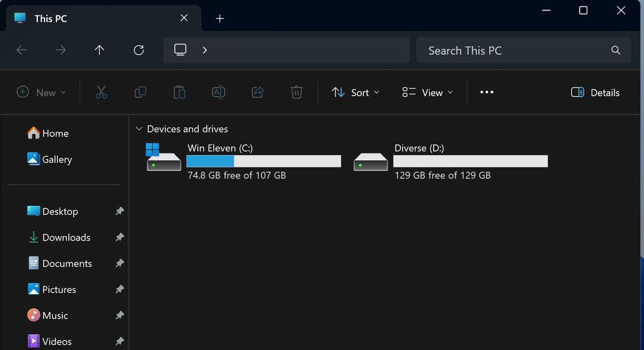Viewport: 644px width, 350px height.
Task: Open Downloads in the sidebar
Action: pyautogui.click(x=59, y=237)
